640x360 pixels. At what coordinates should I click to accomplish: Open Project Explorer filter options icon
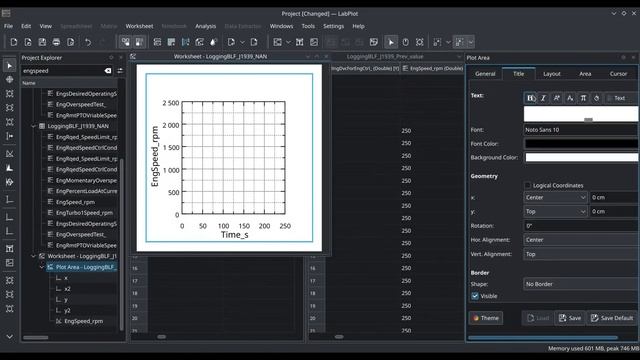pos(120,71)
